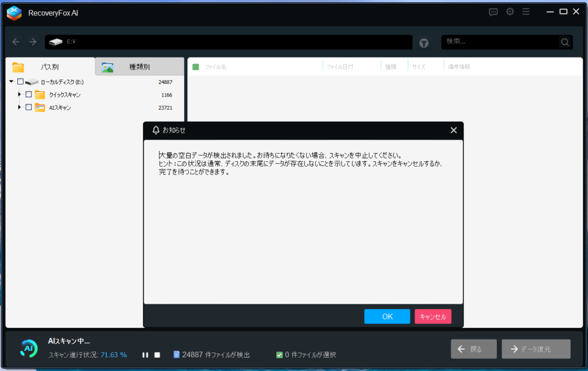Screen dimensions: 588x371
Task: Close the お知らせ dialog
Action: click(454, 130)
